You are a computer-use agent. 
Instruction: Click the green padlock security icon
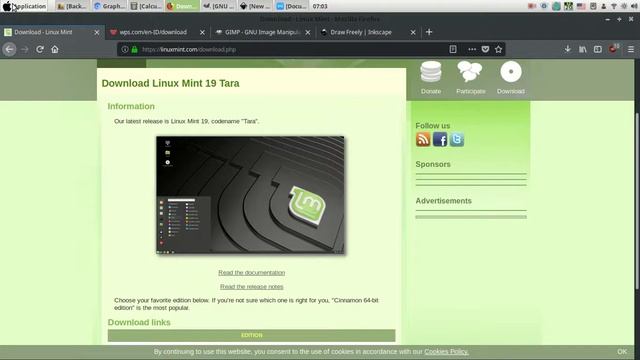tap(134, 49)
